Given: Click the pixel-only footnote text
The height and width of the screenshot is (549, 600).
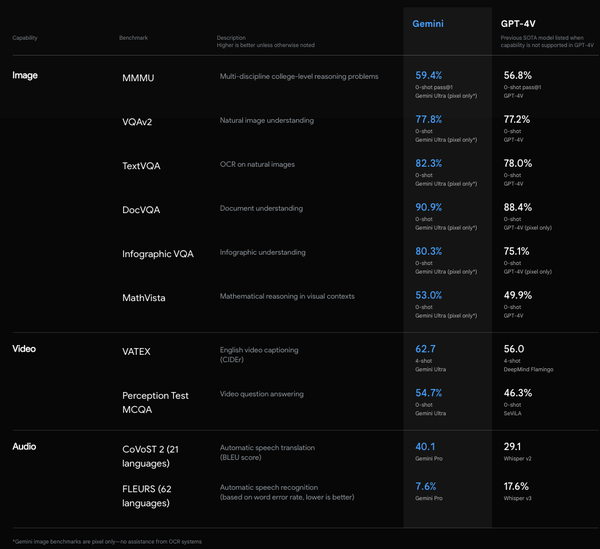Looking at the screenshot, I should [107, 542].
